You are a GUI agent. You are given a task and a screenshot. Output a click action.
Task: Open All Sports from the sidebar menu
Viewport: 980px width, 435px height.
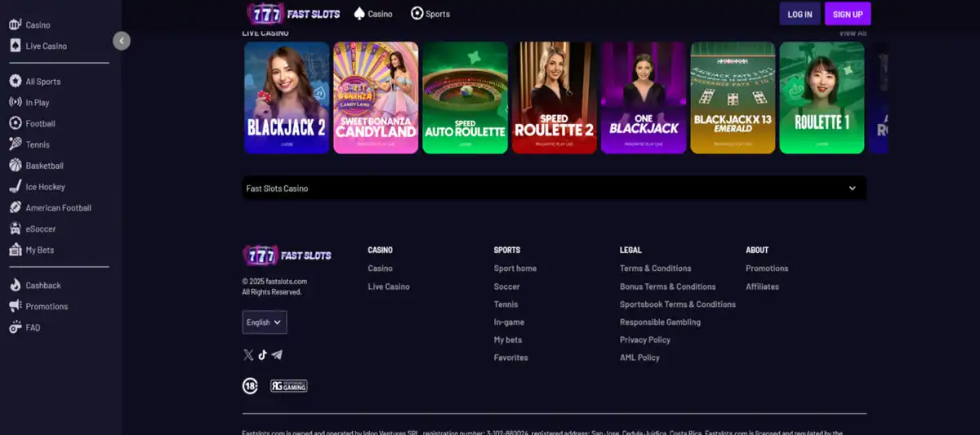pyautogui.click(x=43, y=82)
